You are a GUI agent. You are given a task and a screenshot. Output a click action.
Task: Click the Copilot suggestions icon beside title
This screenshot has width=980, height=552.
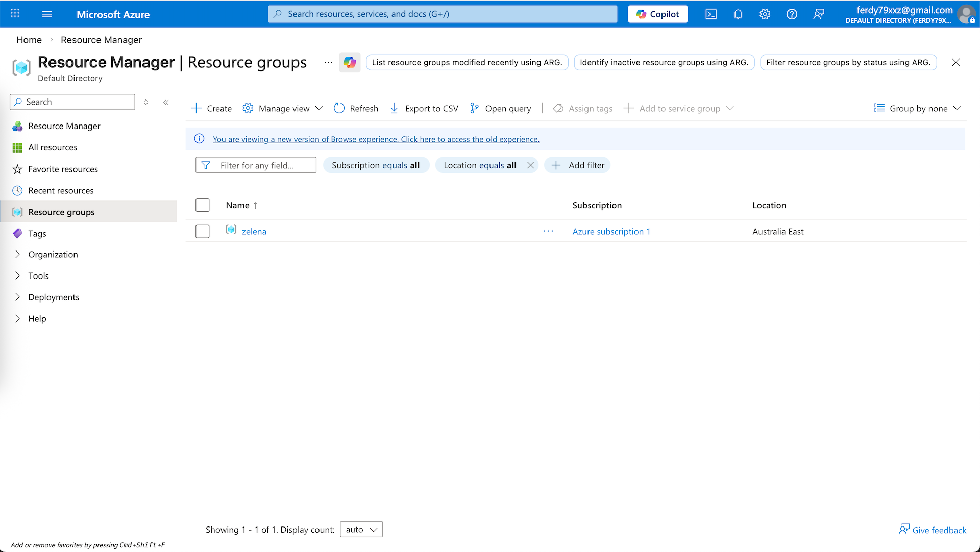[x=350, y=62]
